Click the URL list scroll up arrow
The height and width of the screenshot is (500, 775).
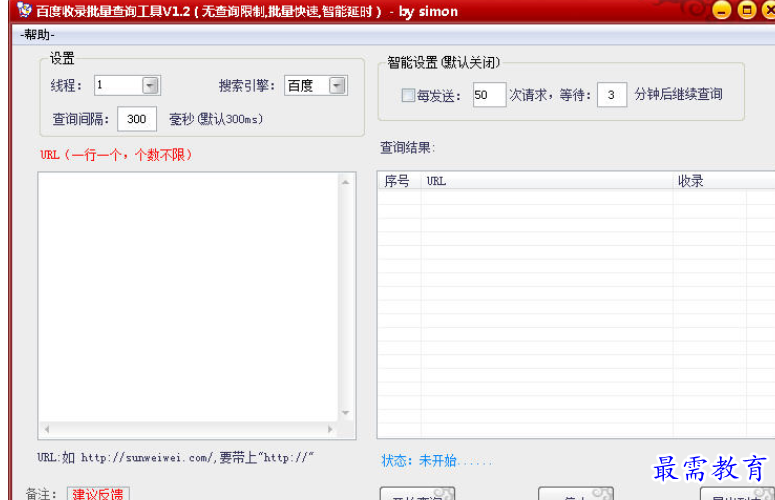[x=346, y=182]
